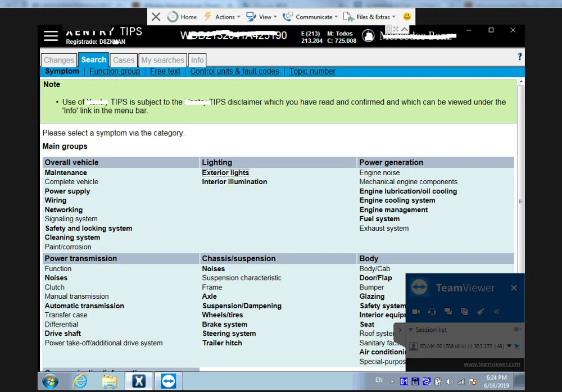Viewport: 562px width, 392px height.
Task: Switch to the Changes tab
Action: click(58, 60)
